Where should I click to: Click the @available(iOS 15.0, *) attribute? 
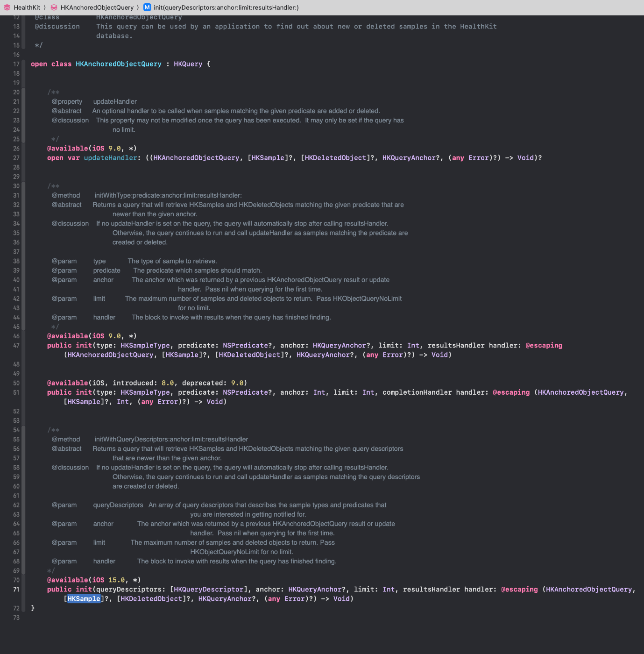coord(94,580)
